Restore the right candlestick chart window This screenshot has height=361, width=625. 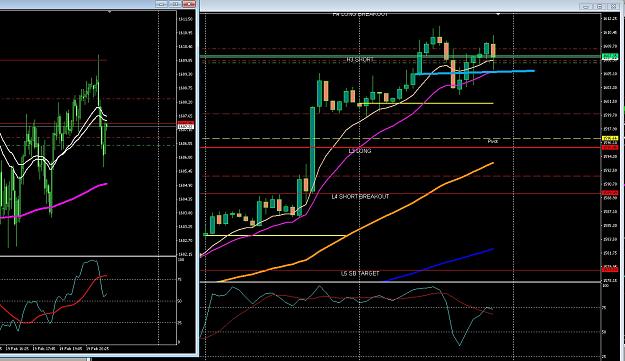point(599,6)
